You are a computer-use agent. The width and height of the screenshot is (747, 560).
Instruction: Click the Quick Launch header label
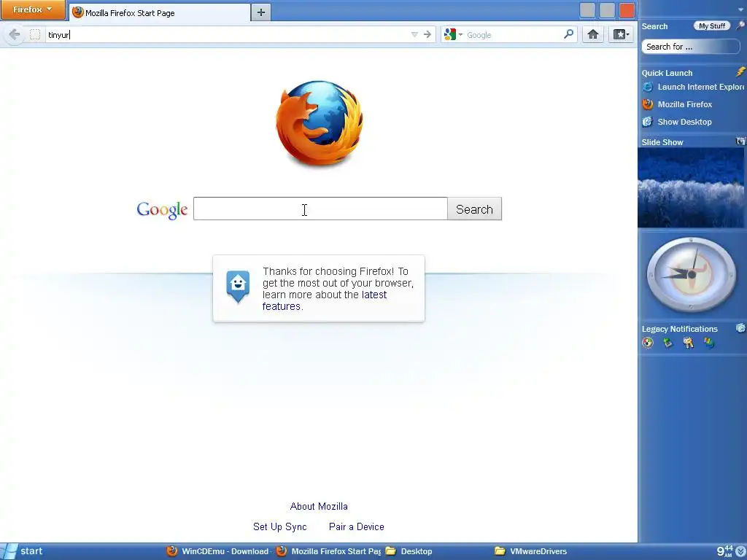667,73
